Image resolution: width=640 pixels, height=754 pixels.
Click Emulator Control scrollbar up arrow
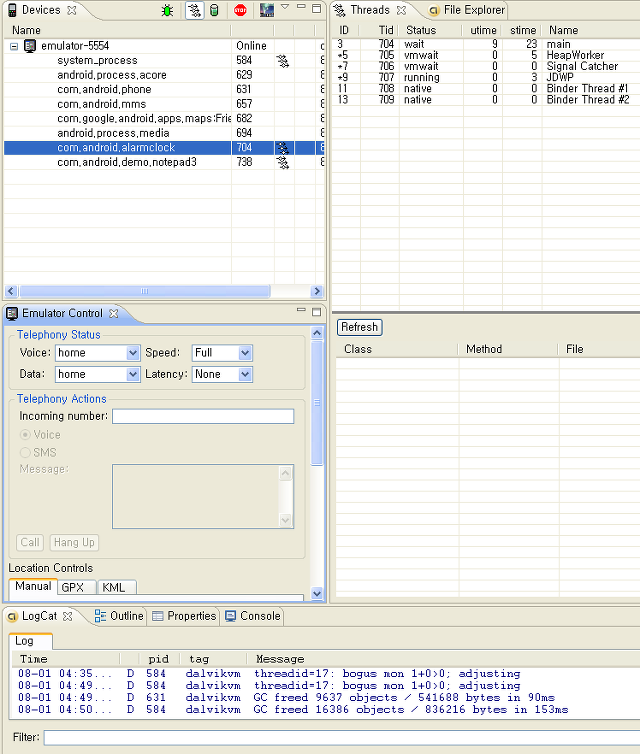tap(317, 333)
